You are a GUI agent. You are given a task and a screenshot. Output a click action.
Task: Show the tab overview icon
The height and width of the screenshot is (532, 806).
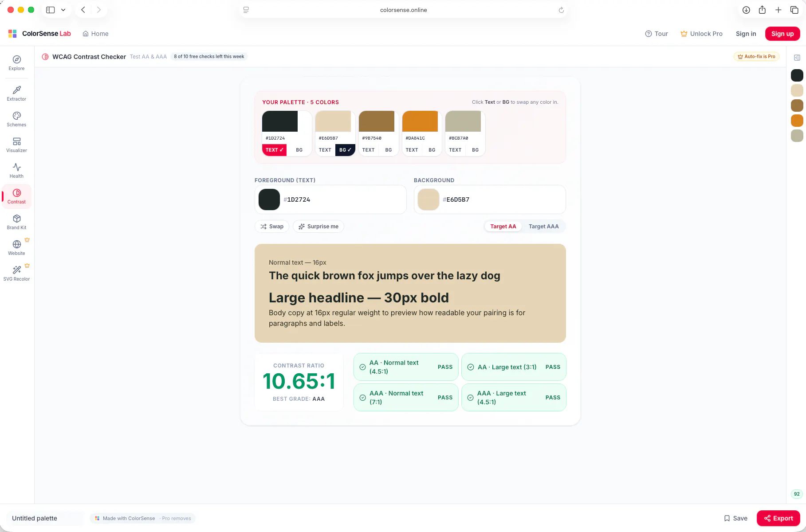[x=794, y=10]
